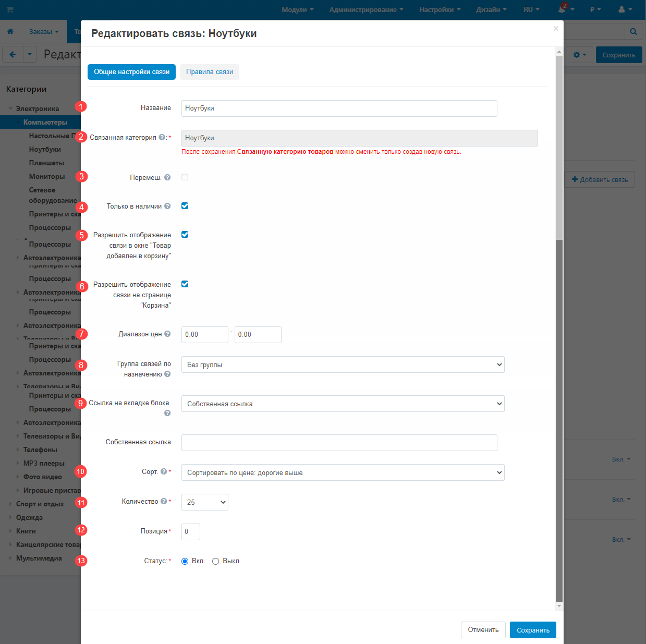Open the user account icon menu

pyautogui.click(x=625, y=9)
